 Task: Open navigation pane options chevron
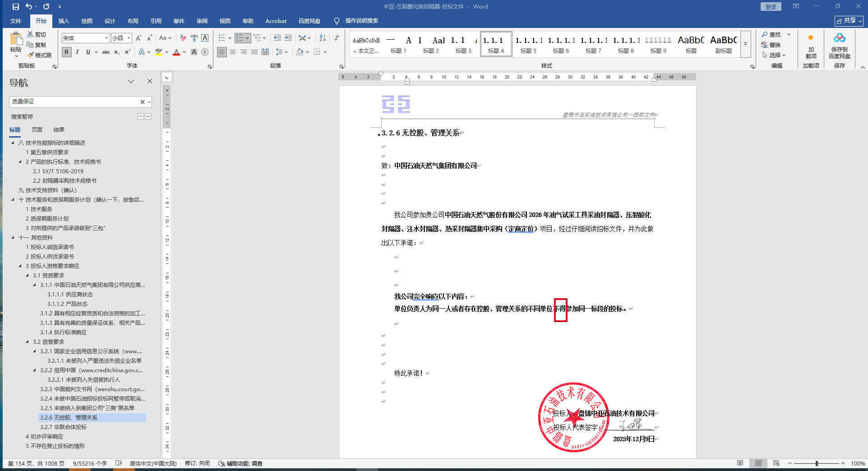pos(131,81)
